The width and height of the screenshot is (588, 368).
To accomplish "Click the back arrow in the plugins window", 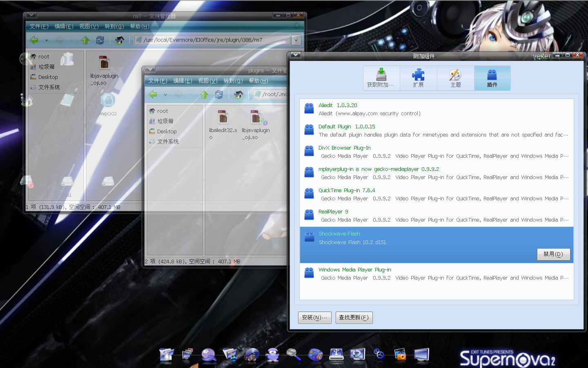I will pyautogui.click(x=153, y=94).
